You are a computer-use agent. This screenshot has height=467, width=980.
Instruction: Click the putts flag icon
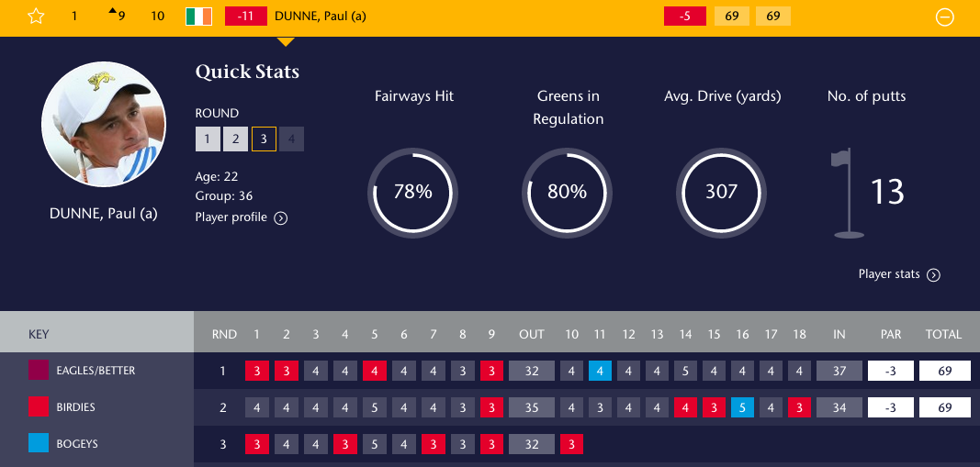pos(847,195)
